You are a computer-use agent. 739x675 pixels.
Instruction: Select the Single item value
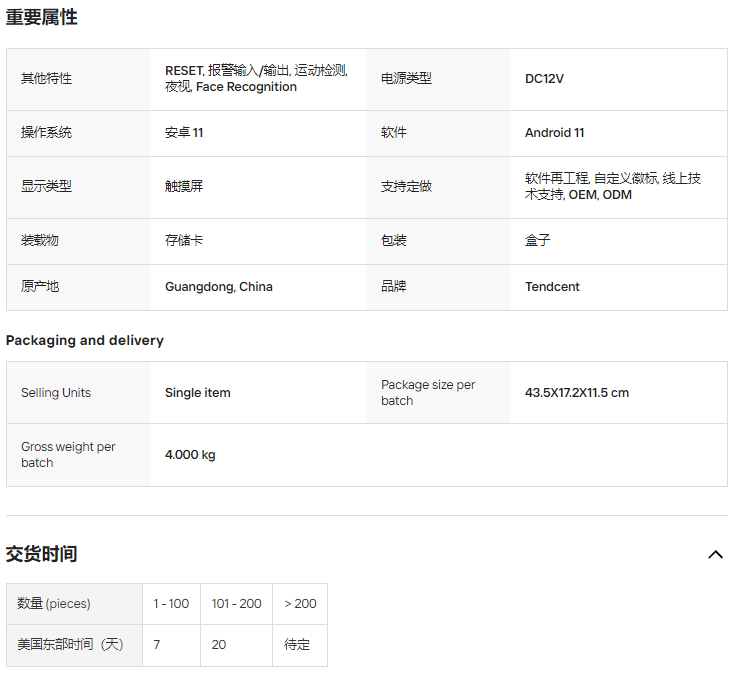(198, 393)
